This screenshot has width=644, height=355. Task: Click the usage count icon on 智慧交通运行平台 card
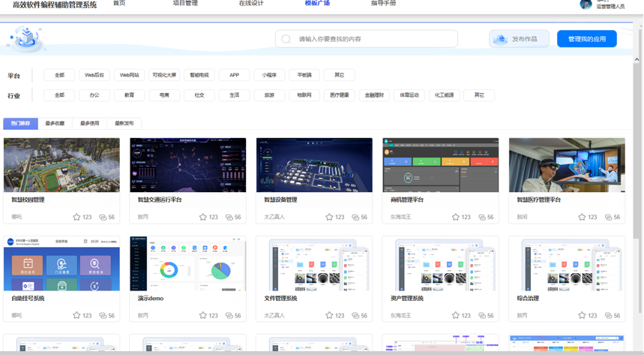(229, 217)
